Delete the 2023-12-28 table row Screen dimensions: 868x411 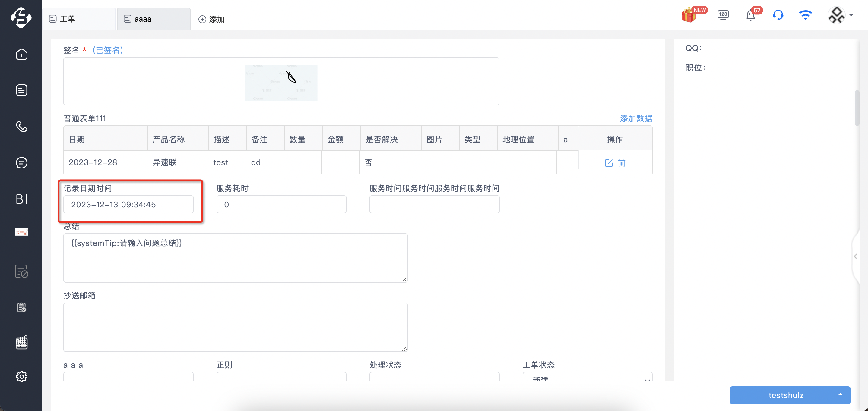[x=621, y=163]
